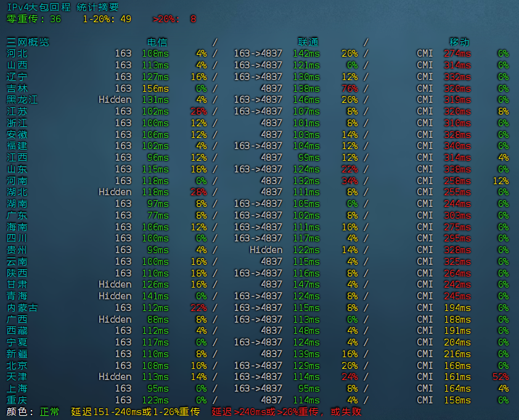Click 吉林 telecom latency "156ms"
This screenshot has width=519, height=420.
pos(155,88)
